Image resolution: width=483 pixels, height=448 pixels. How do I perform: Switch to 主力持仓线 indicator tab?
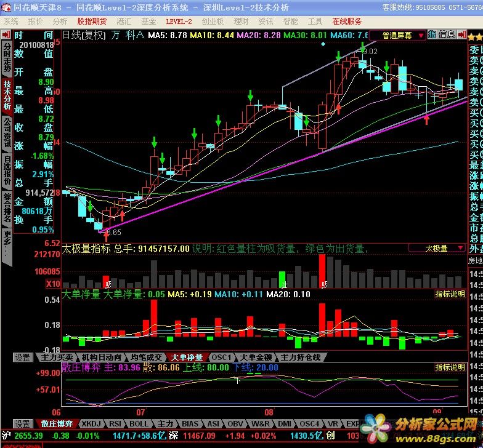pyautogui.click(x=301, y=357)
